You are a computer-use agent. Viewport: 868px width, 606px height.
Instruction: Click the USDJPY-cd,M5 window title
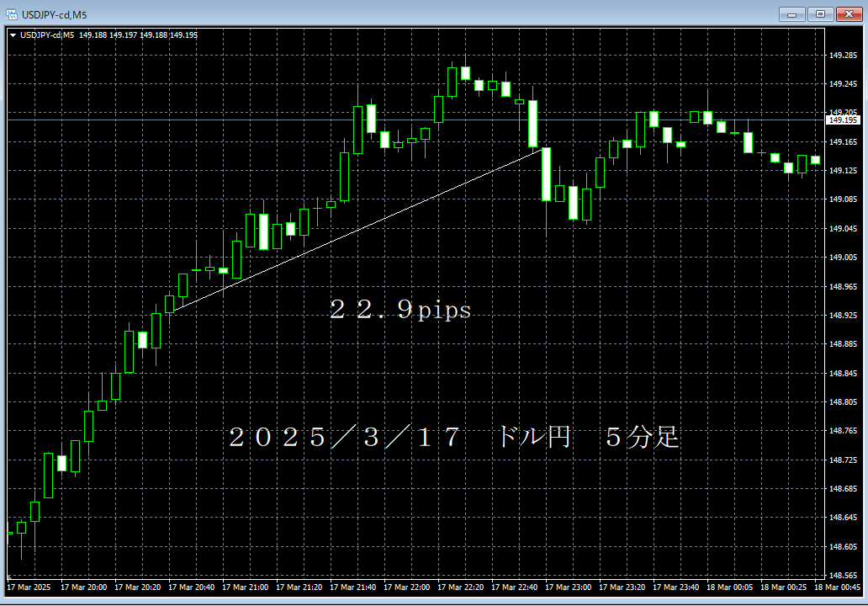pyautogui.click(x=54, y=13)
